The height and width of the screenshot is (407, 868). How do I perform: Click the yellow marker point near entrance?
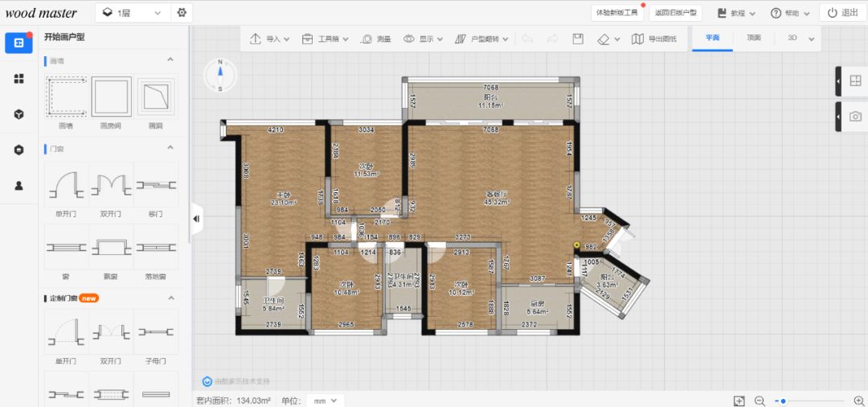[x=576, y=245]
